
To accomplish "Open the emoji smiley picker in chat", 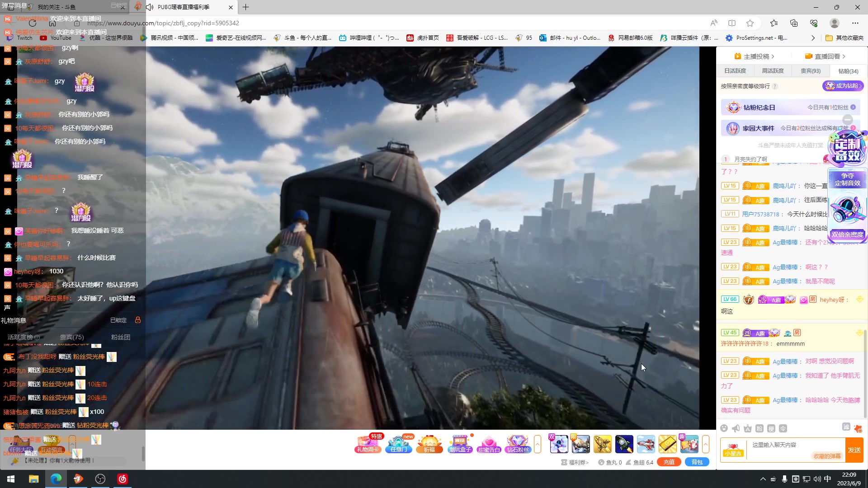I will point(724,428).
